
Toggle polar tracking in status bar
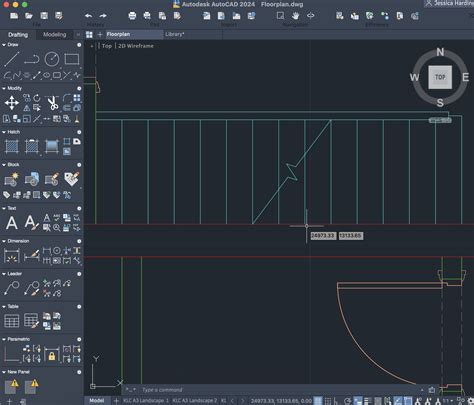click(x=347, y=401)
